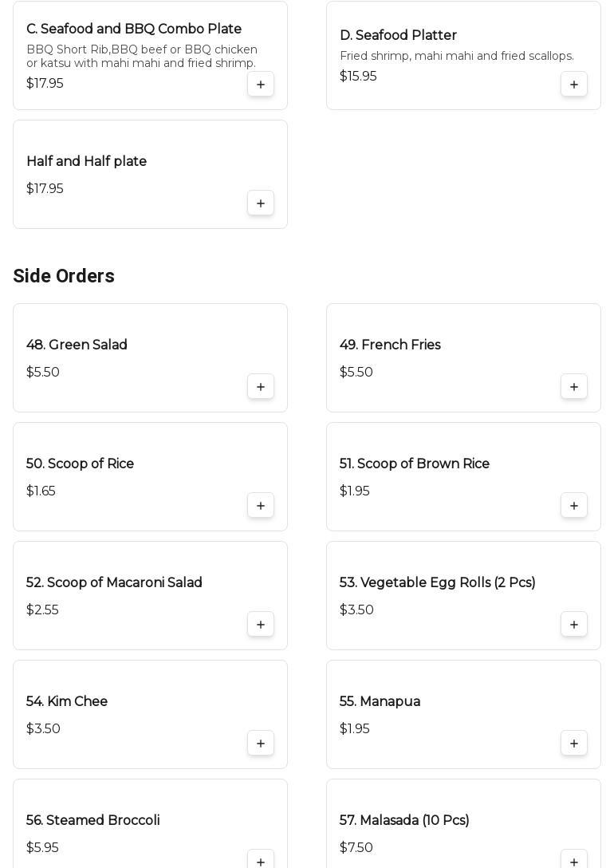614x868 pixels.
Task: Add Half and Half plate
Action: coord(261,203)
